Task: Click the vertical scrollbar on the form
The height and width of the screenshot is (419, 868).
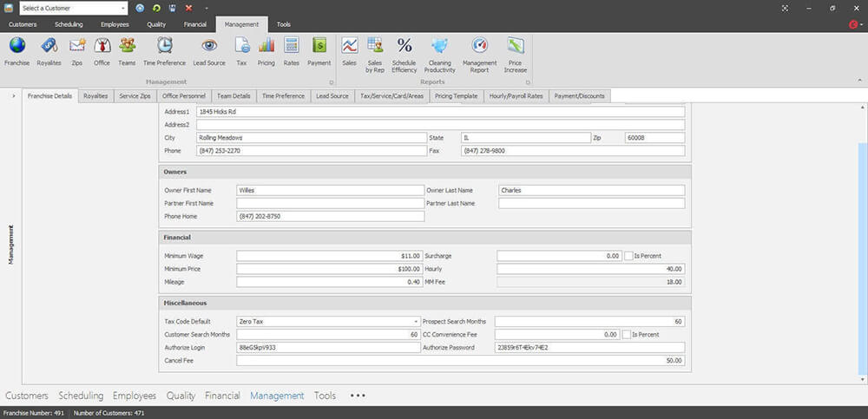Action: click(x=861, y=252)
